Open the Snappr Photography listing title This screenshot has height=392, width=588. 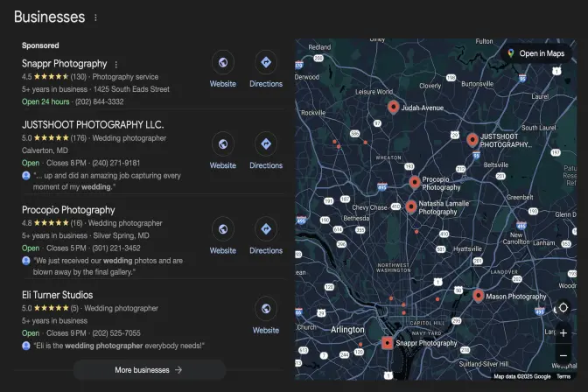point(64,64)
